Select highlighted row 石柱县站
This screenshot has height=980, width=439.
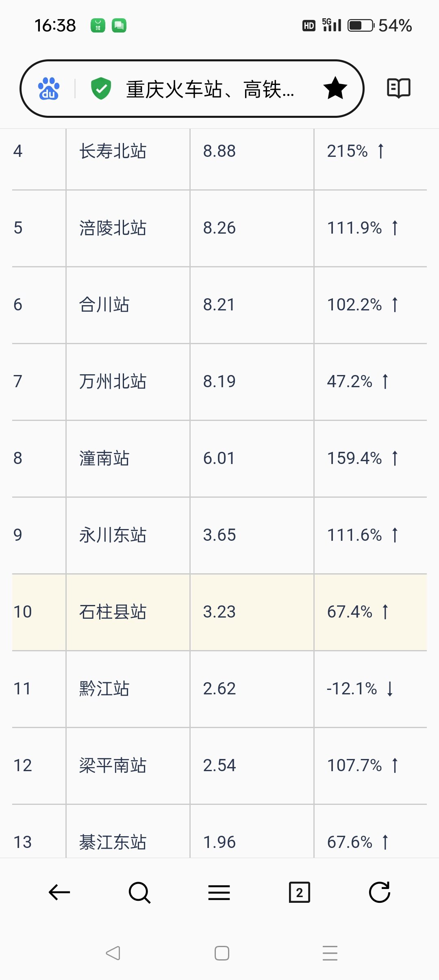(113, 612)
